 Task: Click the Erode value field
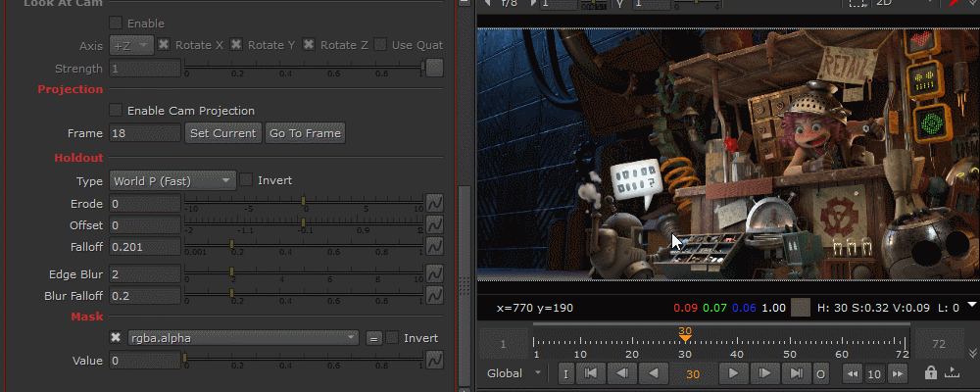(145, 203)
